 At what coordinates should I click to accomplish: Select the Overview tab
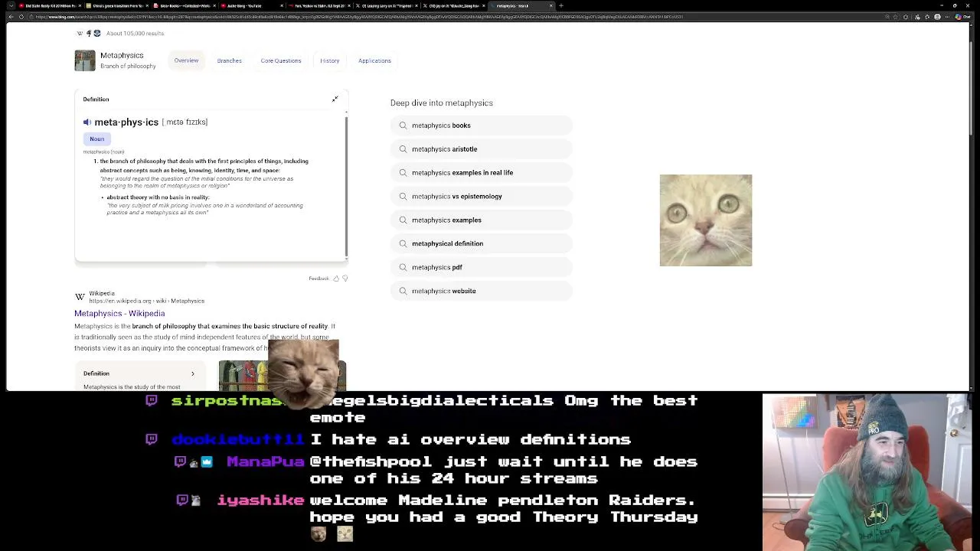pyautogui.click(x=186, y=60)
